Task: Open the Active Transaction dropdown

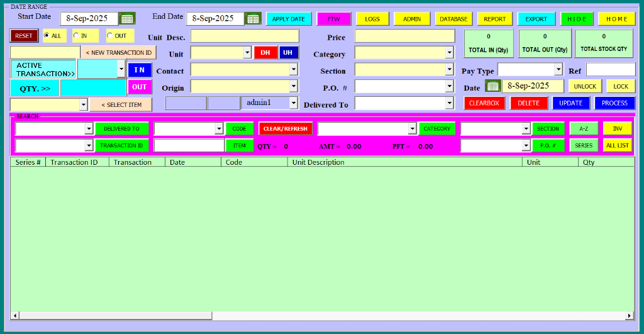Action: pyautogui.click(x=121, y=69)
